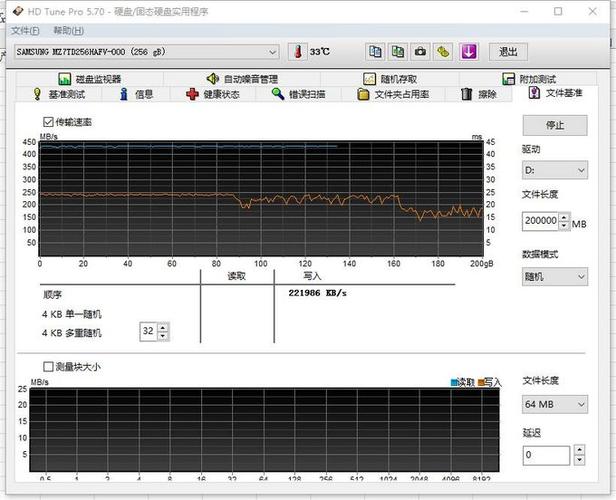Click the 自动噪音管理 speaker icon
This screenshot has height=500, width=616.
(213, 79)
